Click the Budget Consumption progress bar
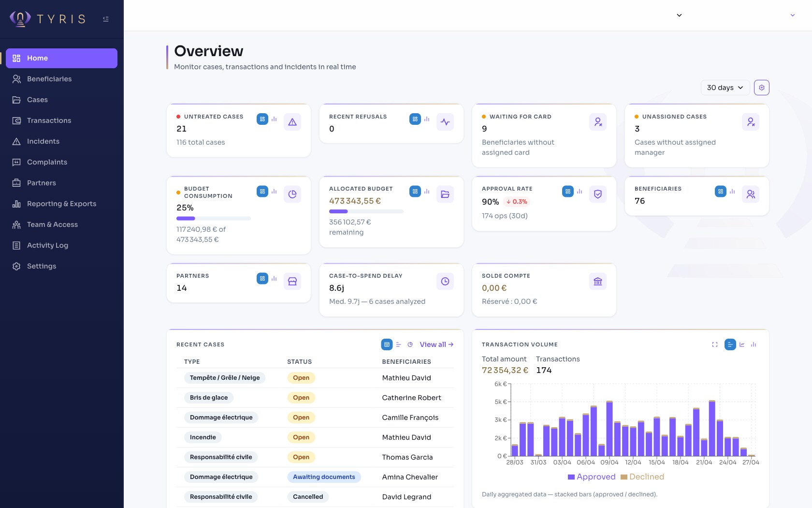812x508 pixels. pos(213,218)
